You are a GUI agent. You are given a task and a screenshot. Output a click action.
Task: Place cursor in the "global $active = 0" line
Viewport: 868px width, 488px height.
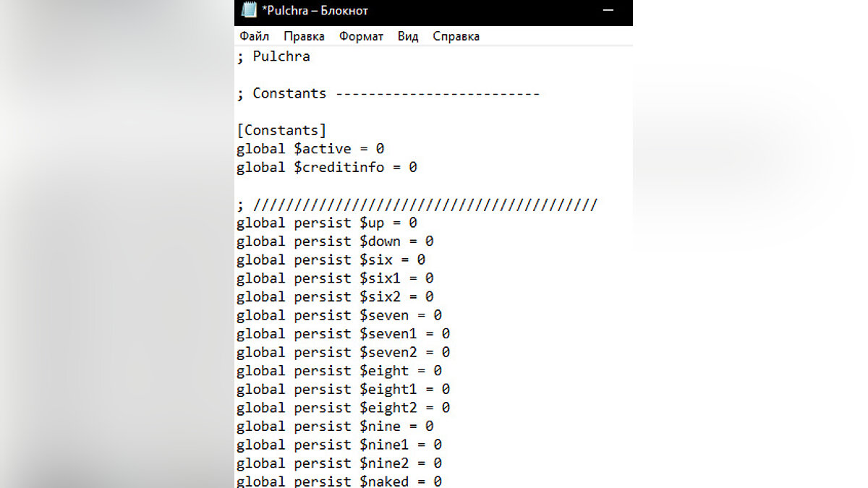coord(310,149)
